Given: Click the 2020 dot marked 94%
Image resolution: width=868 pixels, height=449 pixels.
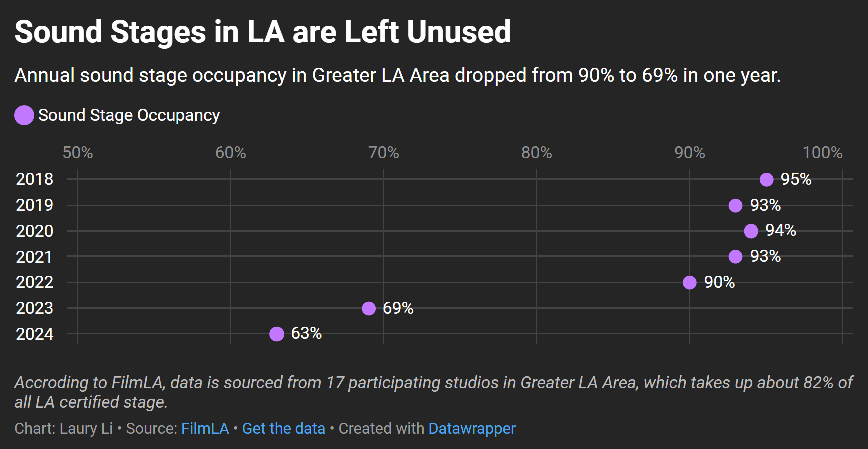Looking at the screenshot, I should pos(751,231).
